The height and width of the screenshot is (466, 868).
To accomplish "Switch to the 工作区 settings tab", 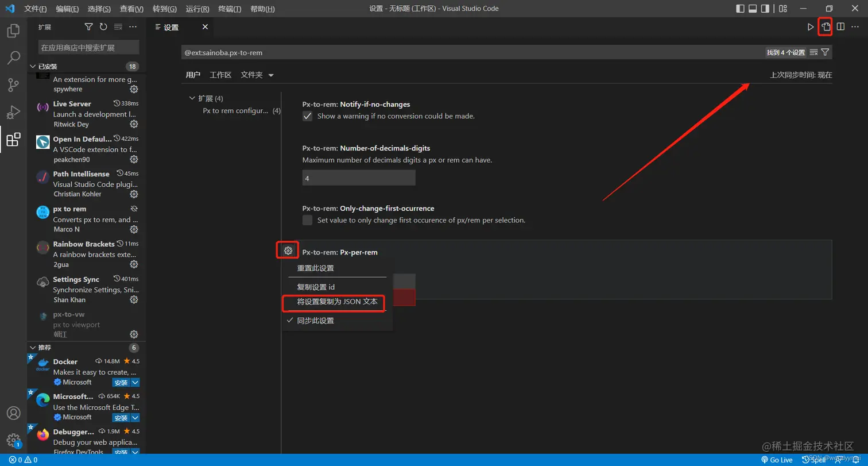I will click(x=220, y=75).
